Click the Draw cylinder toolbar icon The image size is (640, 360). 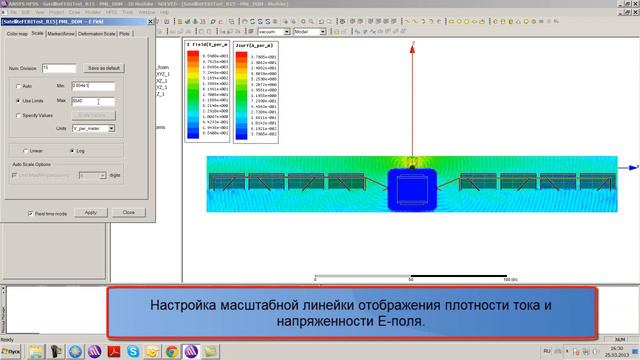(503, 21)
